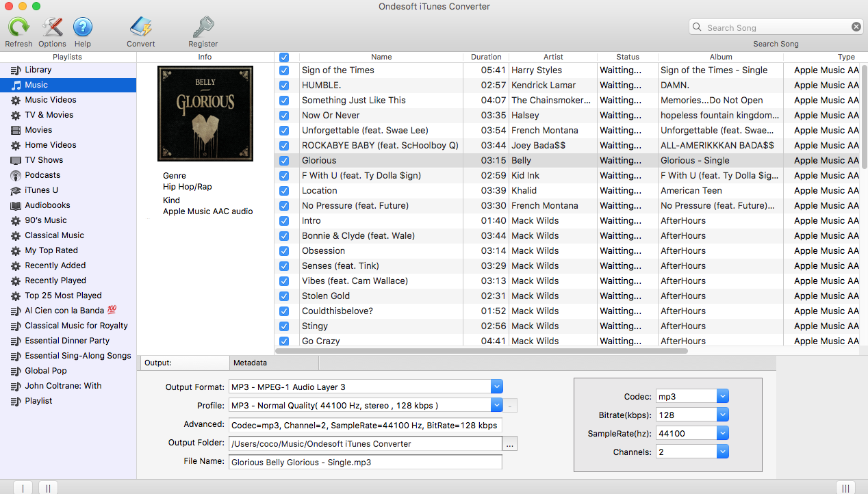
Task: Select 90's Music smart playlist icon
Action: pos(16,220)
